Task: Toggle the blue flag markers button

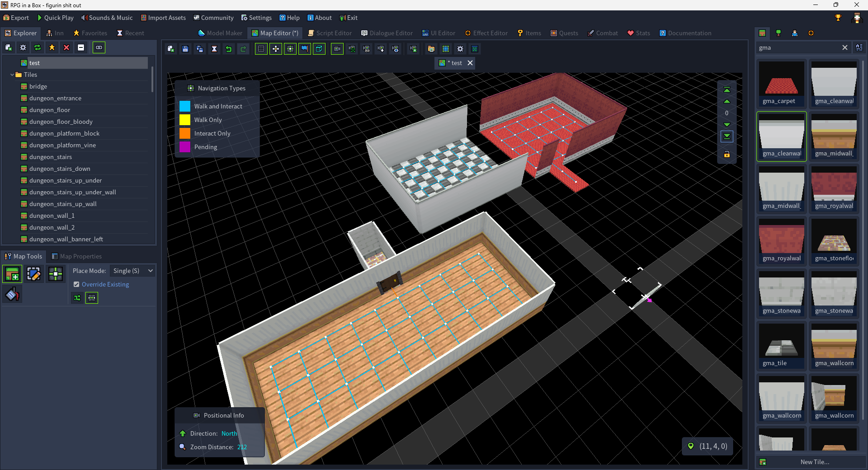Action: (x=305, y=49)
